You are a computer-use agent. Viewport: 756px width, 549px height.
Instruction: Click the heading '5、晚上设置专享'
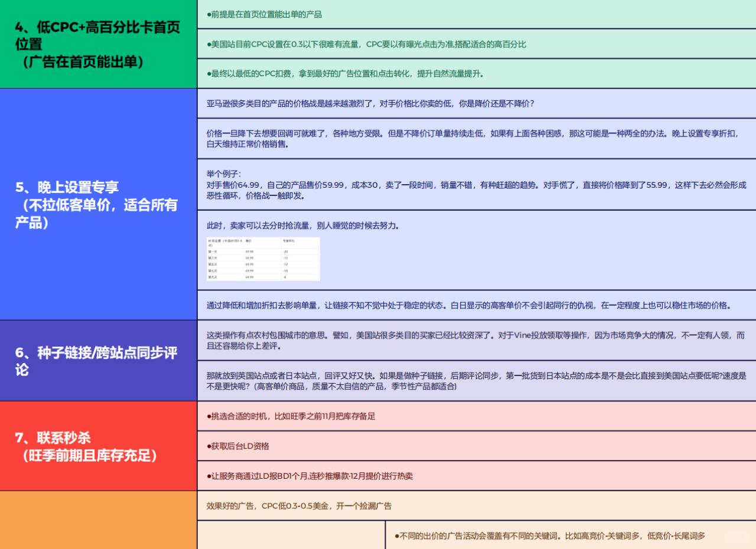tap(67, 187)
